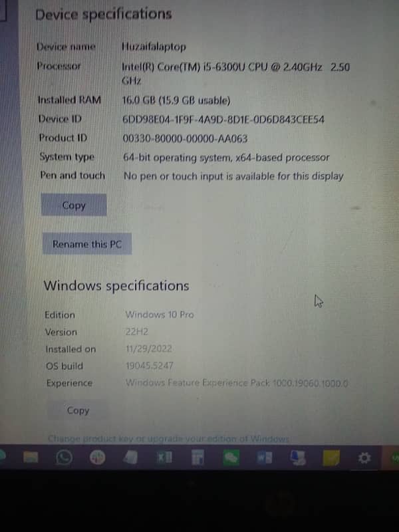Open the blue computer icon in the taskbar
The image size is (399, 532).
[x=298, y=458]
